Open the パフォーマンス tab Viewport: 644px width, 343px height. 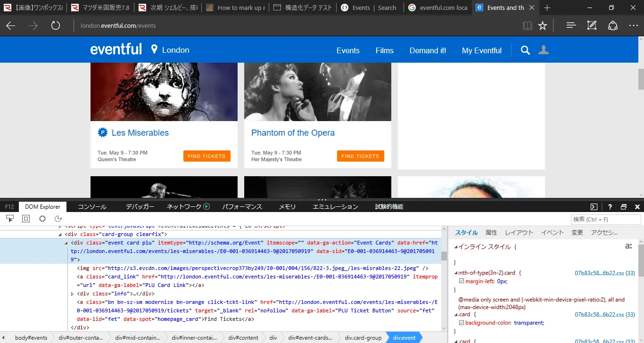click(x=242, y=207)
